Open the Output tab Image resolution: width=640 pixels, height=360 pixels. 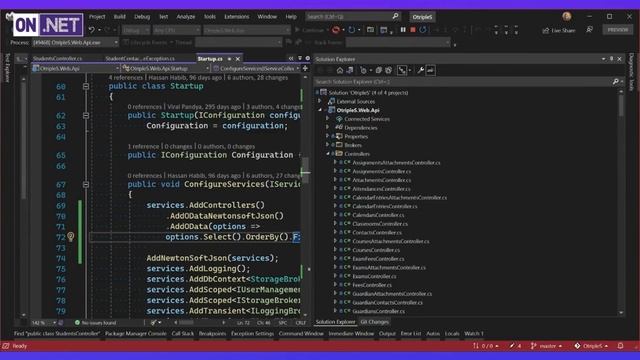click(x=387, y=333)
